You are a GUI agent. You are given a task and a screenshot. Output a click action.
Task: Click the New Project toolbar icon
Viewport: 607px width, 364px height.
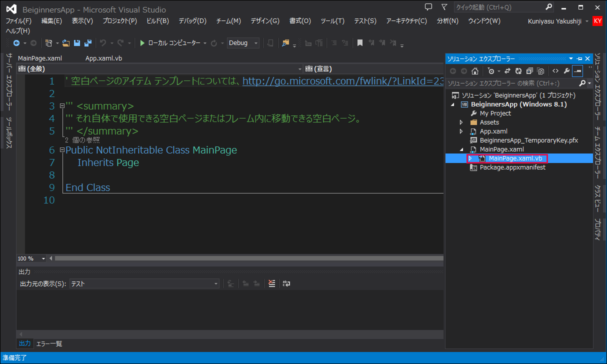(x=48, y=43)
